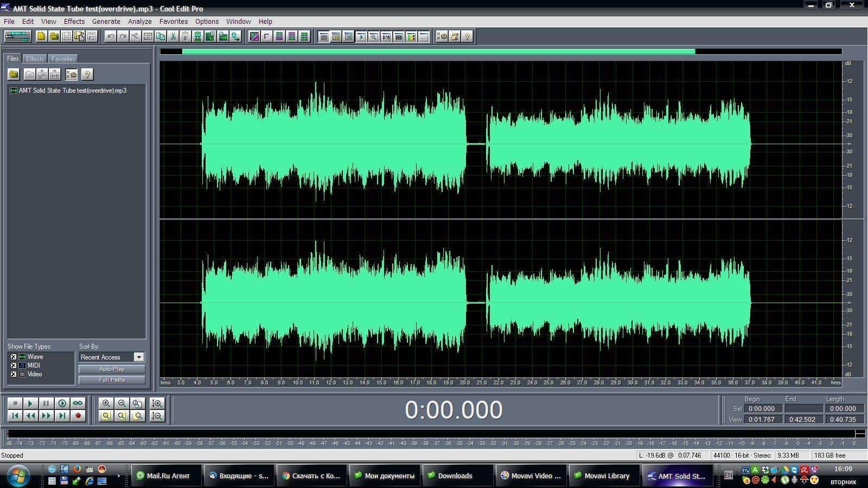
Task: Zoom in horizontally on the waveform
Action: 106,403
